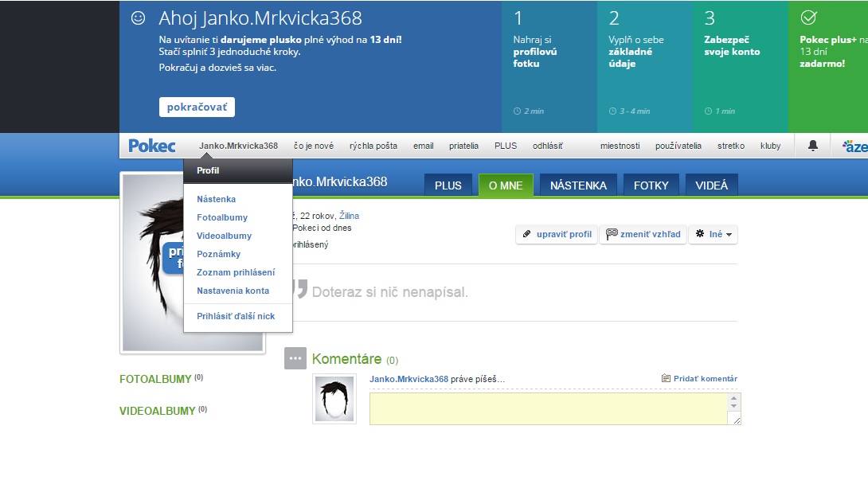
Task: Select Zoznam prihlásení menu entry
Action: (x=236, y=271)
